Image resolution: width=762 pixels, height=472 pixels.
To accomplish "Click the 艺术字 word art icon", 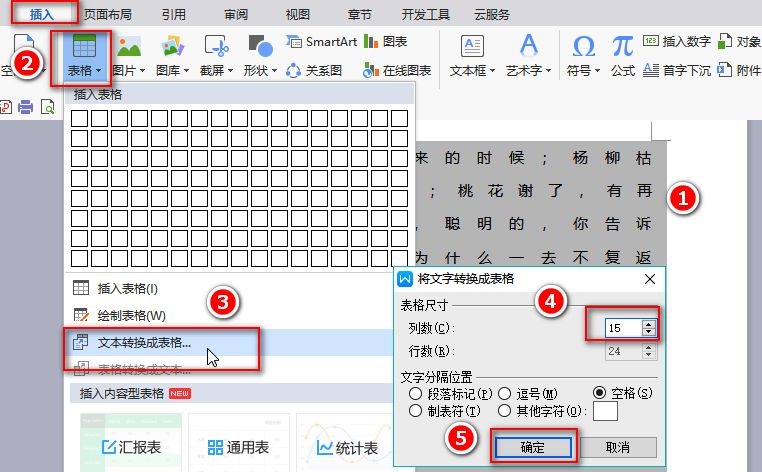I will click(529, 47).
